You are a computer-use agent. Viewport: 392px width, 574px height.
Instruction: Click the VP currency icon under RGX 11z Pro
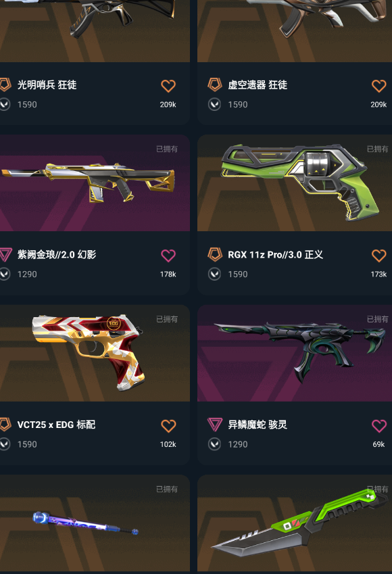(x=214, y=274)
